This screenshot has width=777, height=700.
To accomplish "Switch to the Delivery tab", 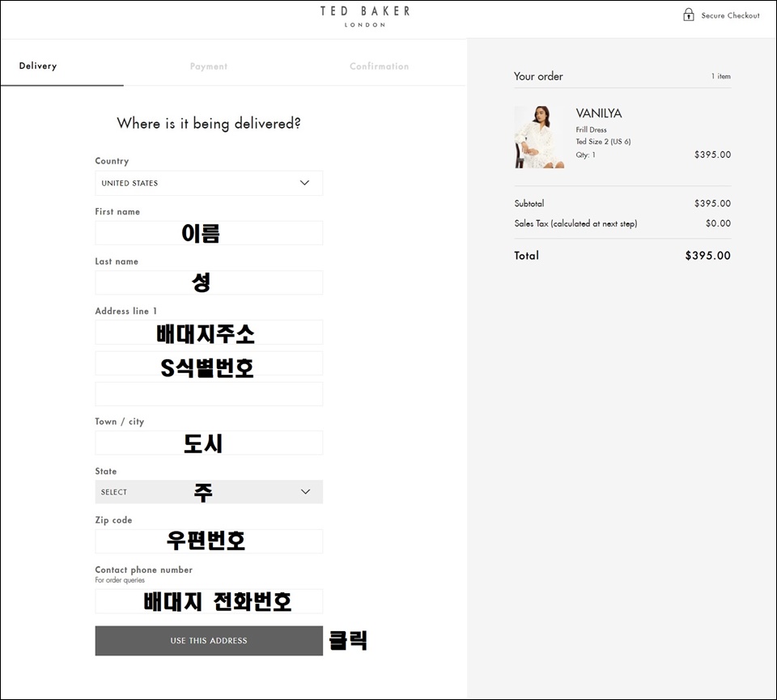I will tap(38, 66).
